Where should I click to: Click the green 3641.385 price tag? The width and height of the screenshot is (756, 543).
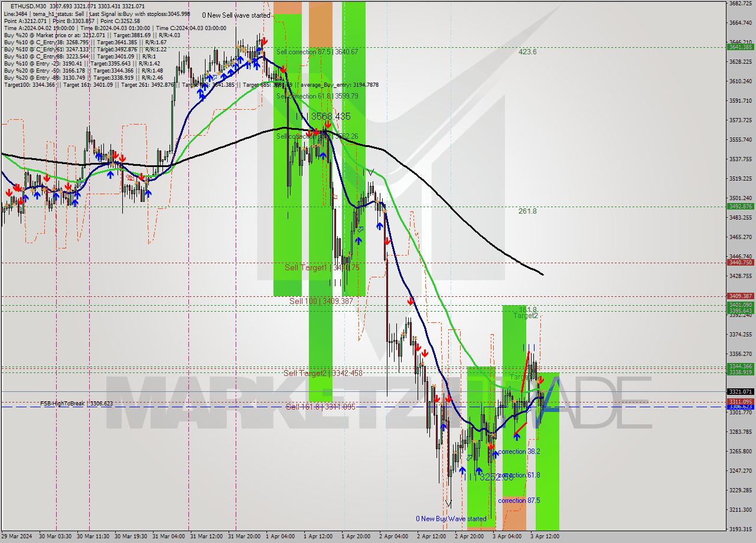[740, 47]
